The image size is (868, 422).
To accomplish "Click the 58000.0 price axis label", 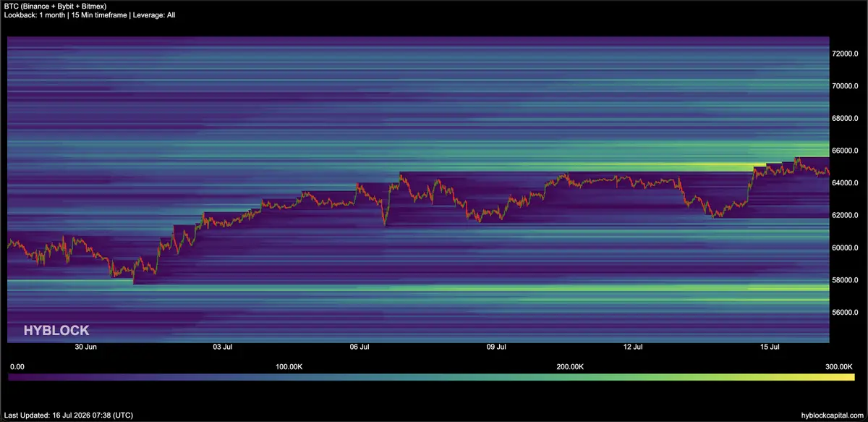I will (x=846, y=280).
